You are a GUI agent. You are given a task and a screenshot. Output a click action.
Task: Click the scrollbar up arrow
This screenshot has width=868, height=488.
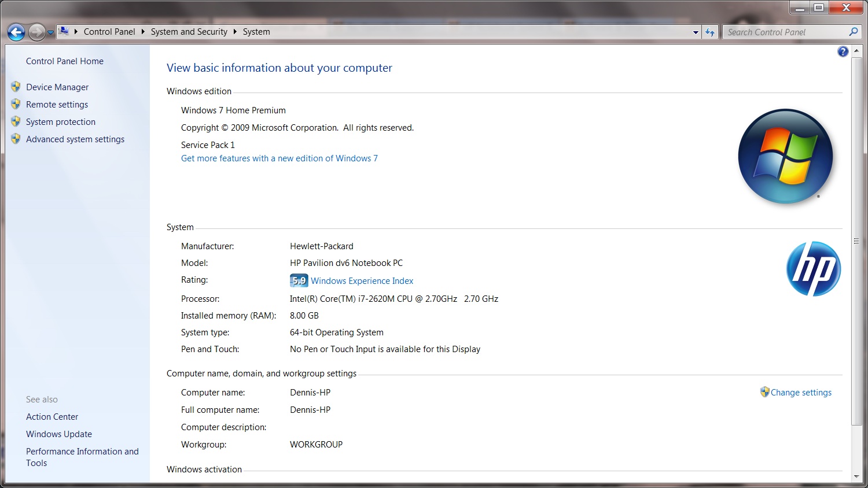[856, 51]
